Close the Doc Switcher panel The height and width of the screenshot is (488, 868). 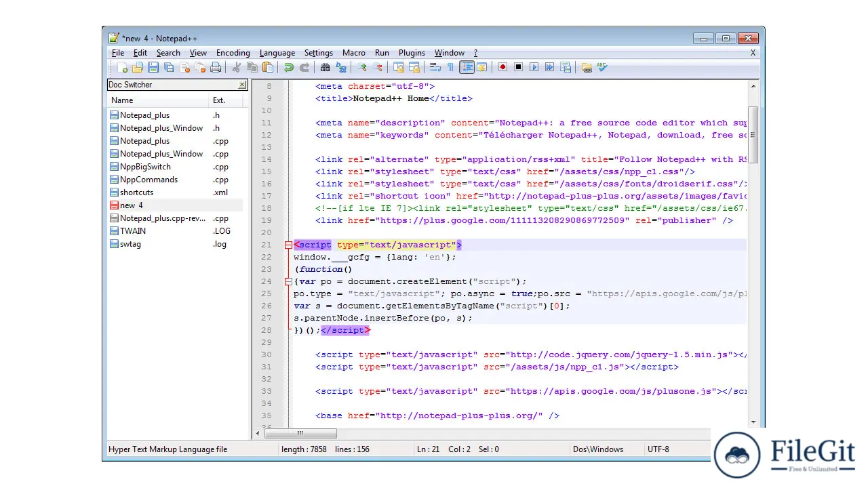[242, 85]
